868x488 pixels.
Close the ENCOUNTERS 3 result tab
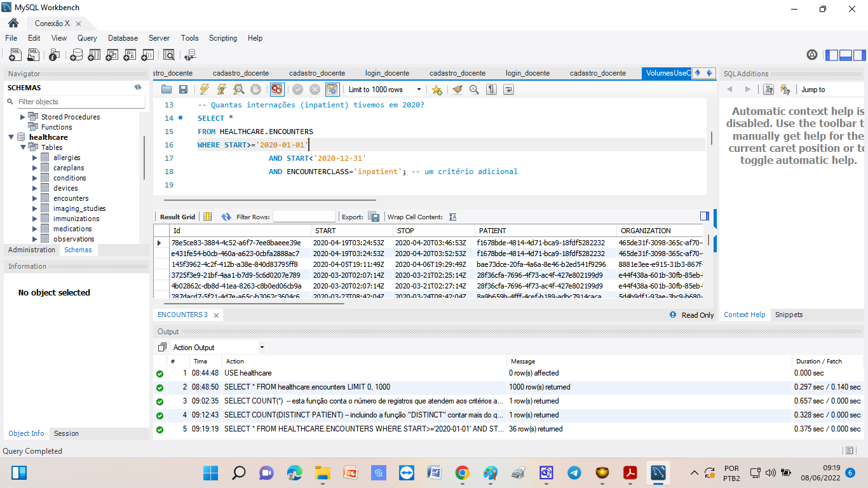point(216,315)
